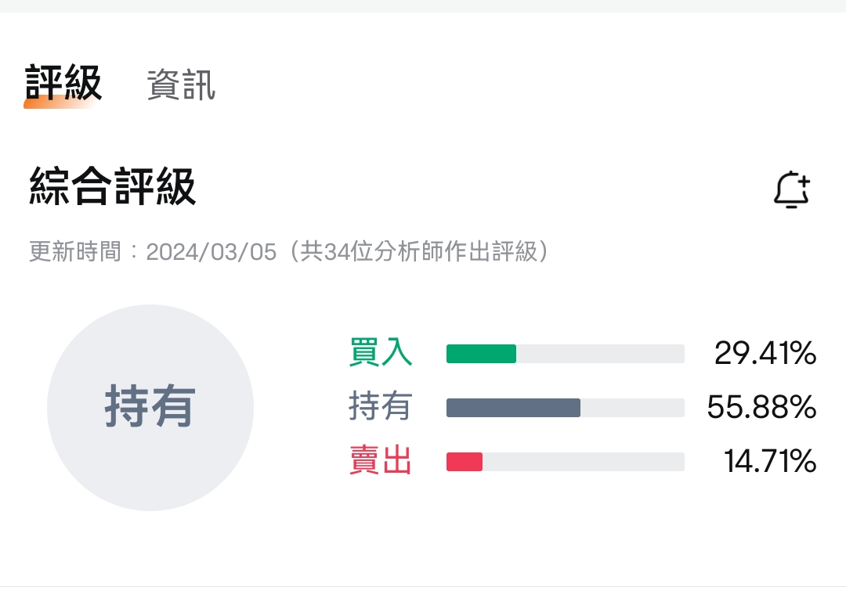Screen dimensions: 846x616
Task: Click the 29.41% percentage value
Action: pos(763,353)
